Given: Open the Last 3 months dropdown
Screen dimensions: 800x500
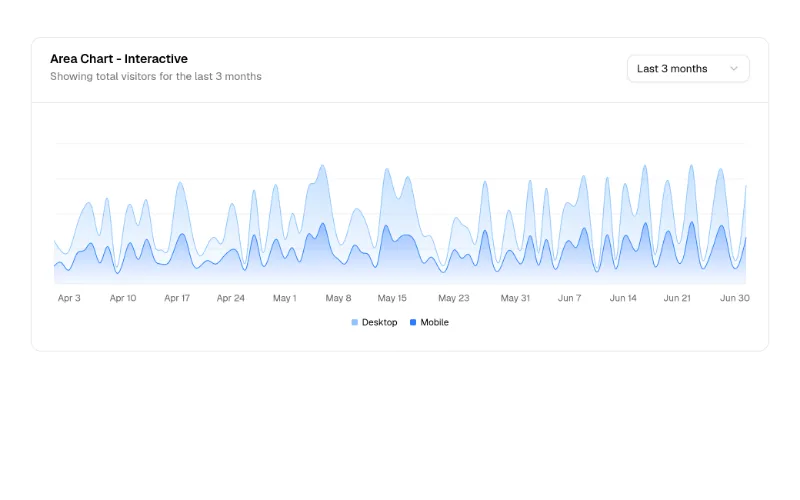Looking at the screenshot, I should point(688,68).
